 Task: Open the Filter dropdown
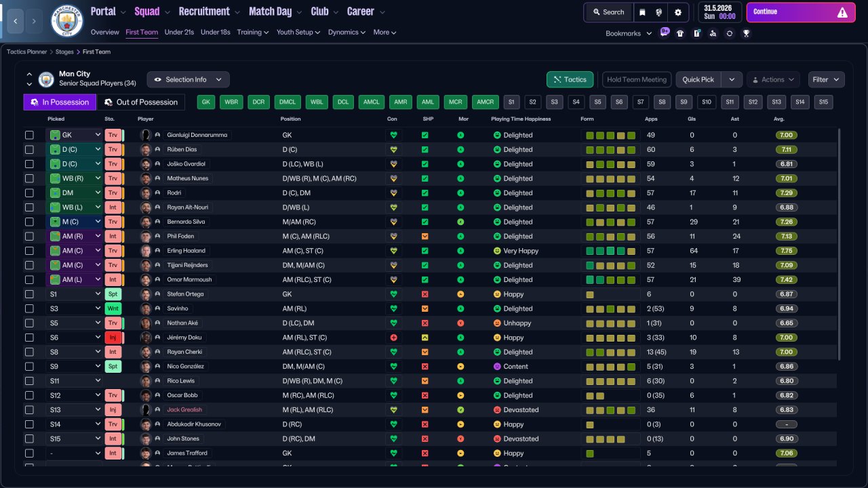(826, 79)
